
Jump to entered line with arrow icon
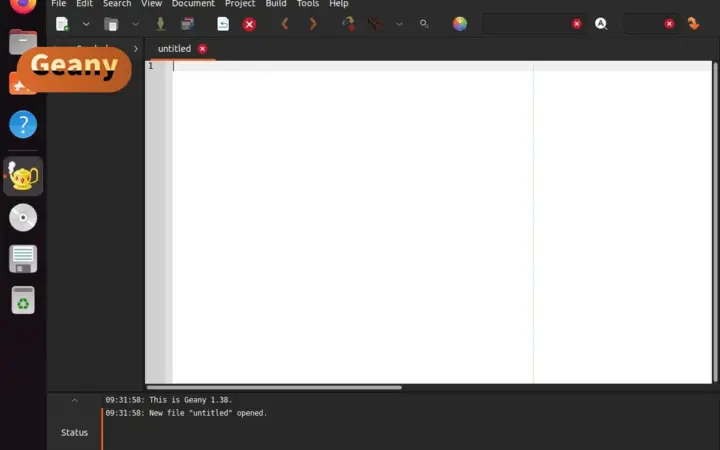693,24
